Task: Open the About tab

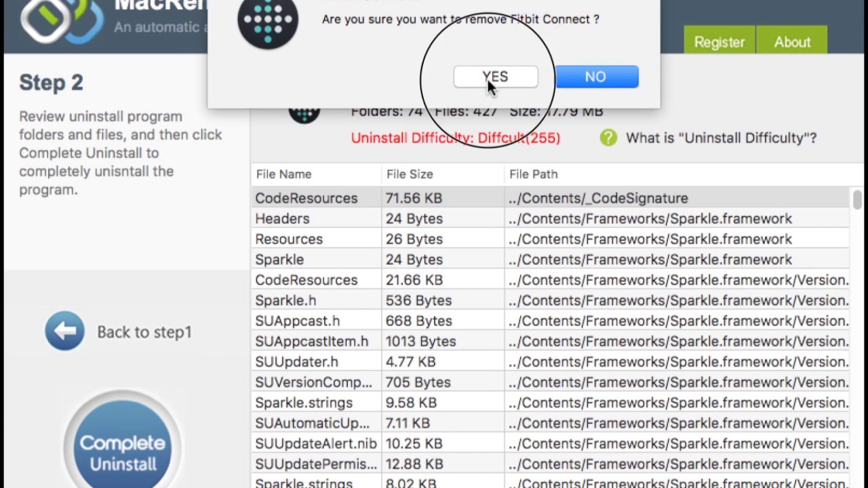Action: coord(792,42)
